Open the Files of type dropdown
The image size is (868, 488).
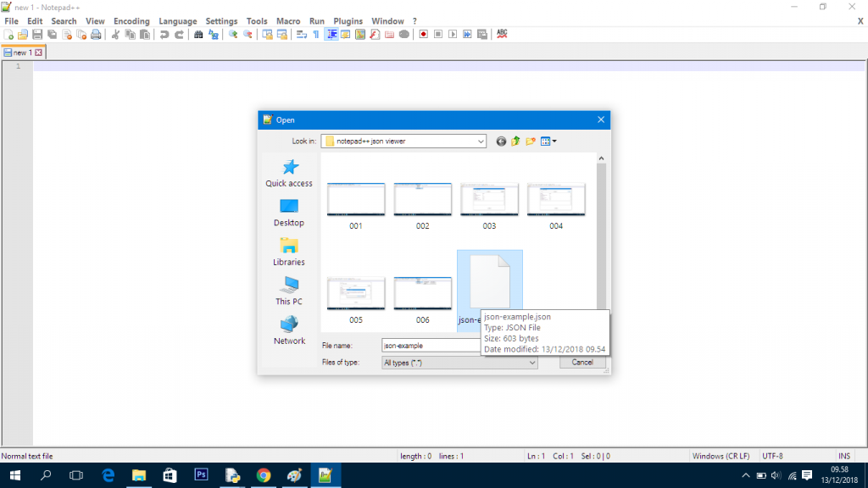pyautogui.click(x=531, y=363)
